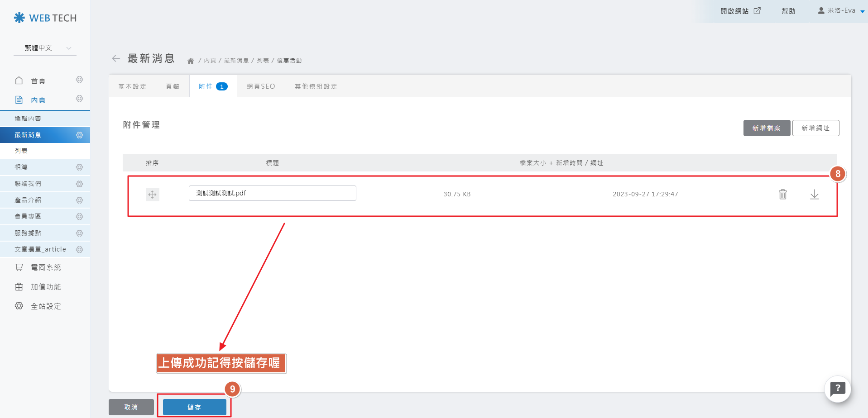Click the back arrow beside 最新消息 title

[x=116, y=58]
